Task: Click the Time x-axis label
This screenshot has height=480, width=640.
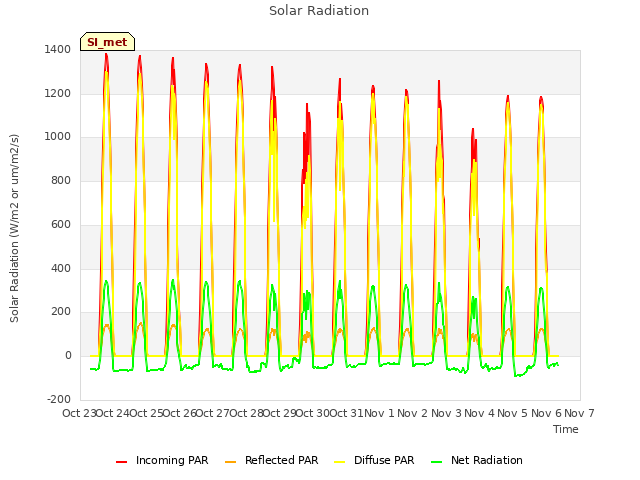Action: tap(566, 429)
